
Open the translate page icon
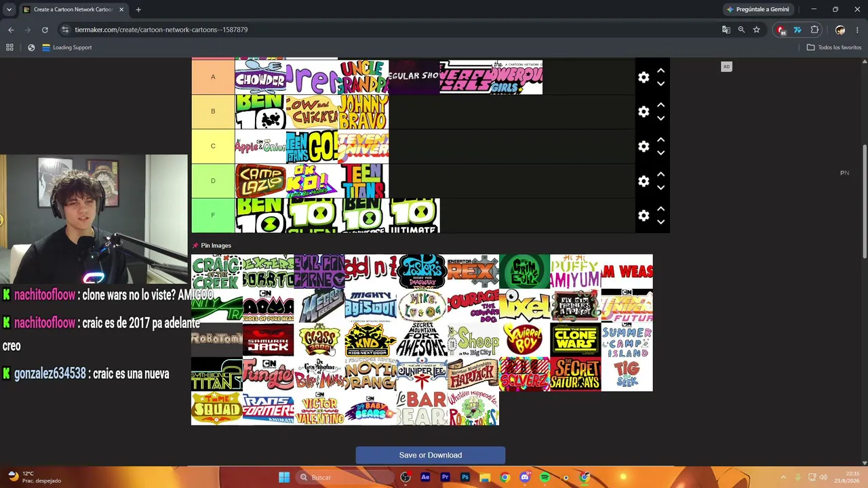[x=726, y=30]
